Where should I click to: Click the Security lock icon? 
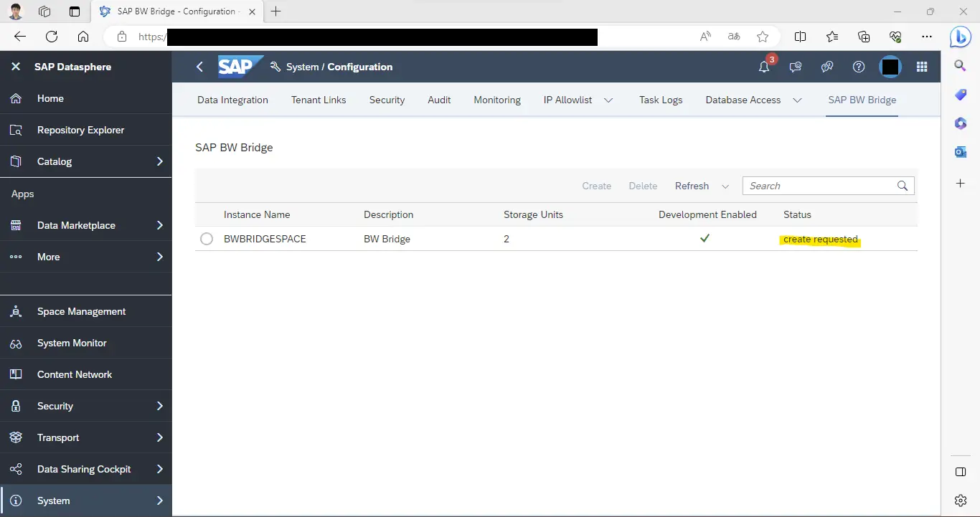(16, 406)
